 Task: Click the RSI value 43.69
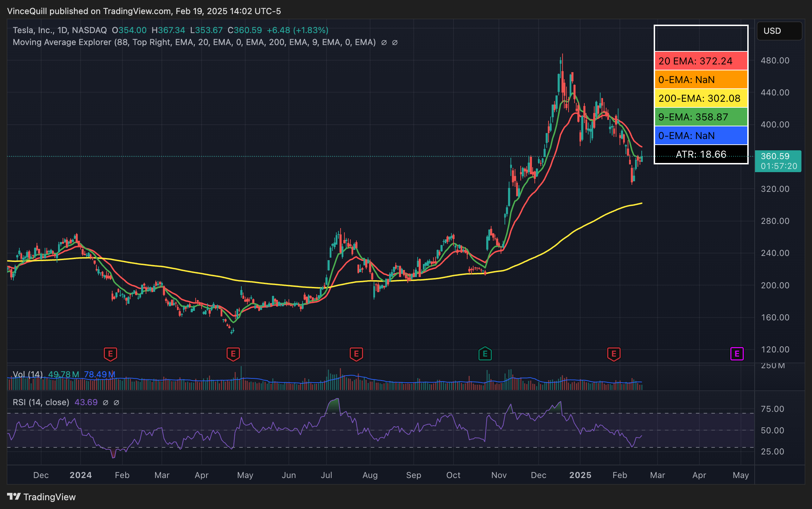click(86, 402)
